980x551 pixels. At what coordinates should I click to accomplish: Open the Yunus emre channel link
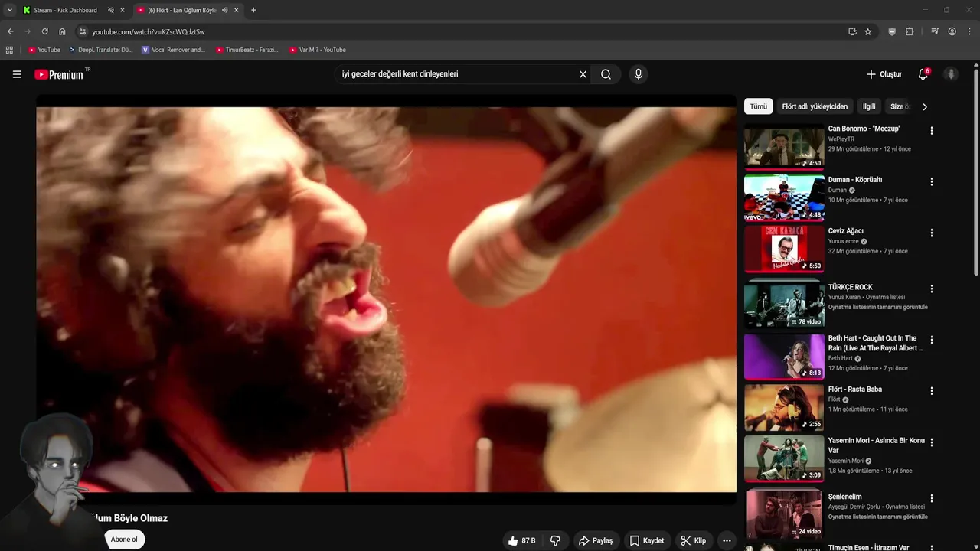[x=844, y=241]
